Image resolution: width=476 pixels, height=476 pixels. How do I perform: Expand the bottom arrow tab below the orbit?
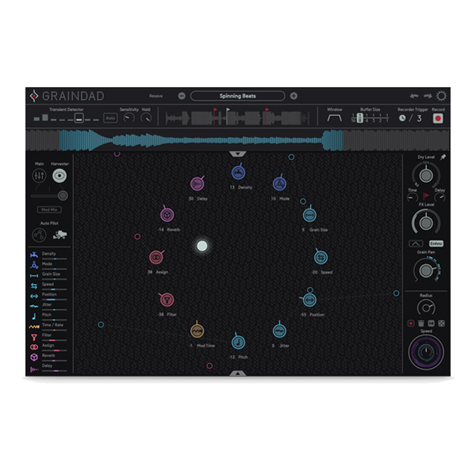point(238,374)
